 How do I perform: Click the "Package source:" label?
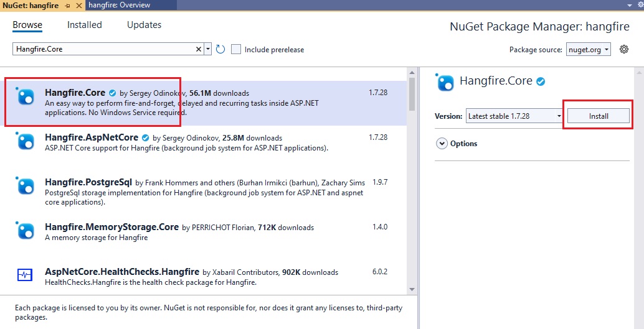tap(536, 50)
